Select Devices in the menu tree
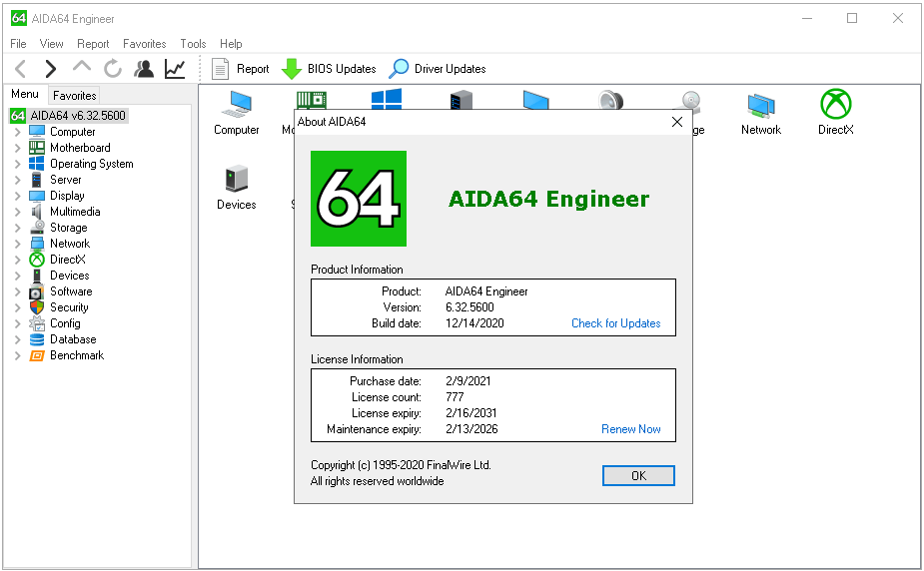The height and width of the screenshot is (571, 924). tap(70, 275)
